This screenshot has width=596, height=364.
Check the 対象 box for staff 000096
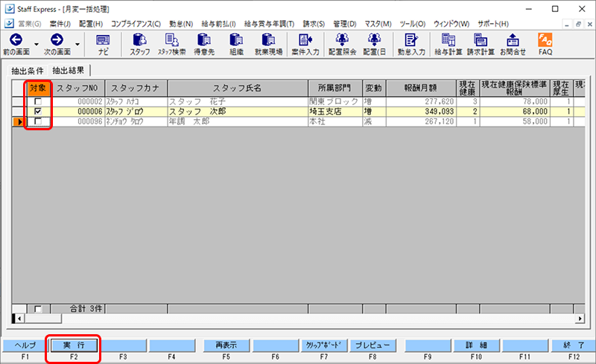[x=38, y=121]
